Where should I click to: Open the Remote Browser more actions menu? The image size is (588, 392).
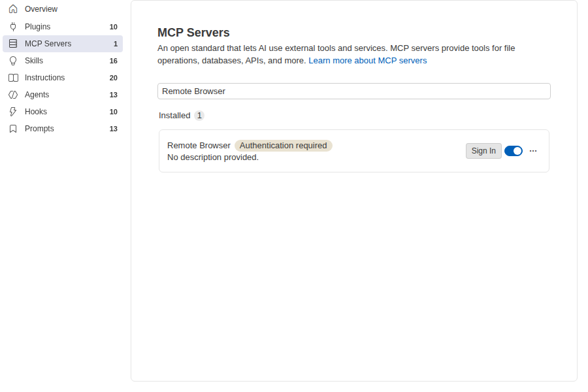[533, 151]
